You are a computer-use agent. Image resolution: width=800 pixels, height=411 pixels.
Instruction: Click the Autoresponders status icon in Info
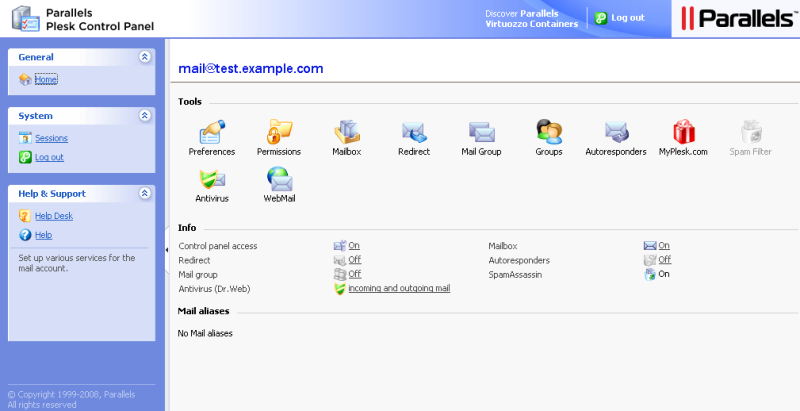[649, 260]
